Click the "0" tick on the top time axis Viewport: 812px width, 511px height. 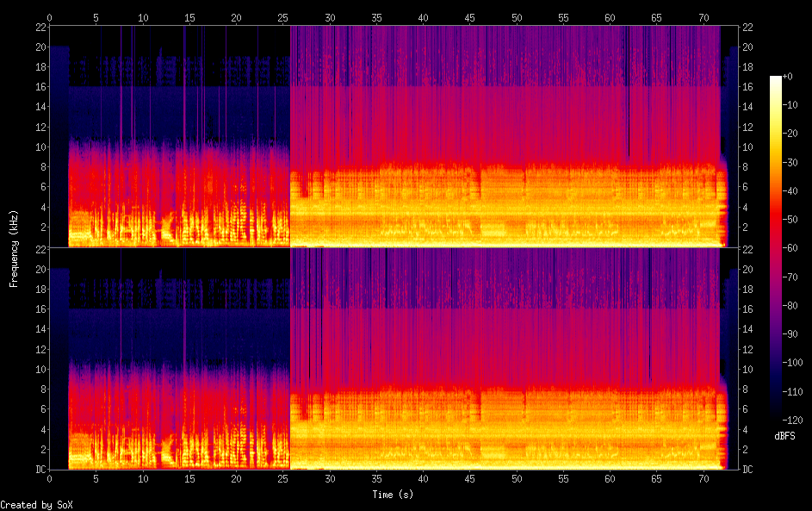(50, 17)
